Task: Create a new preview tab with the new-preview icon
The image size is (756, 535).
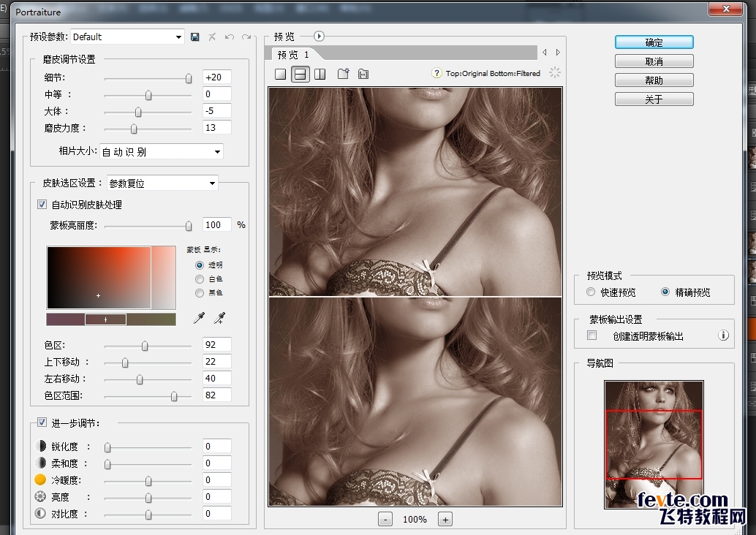Action: coord(341,74)
